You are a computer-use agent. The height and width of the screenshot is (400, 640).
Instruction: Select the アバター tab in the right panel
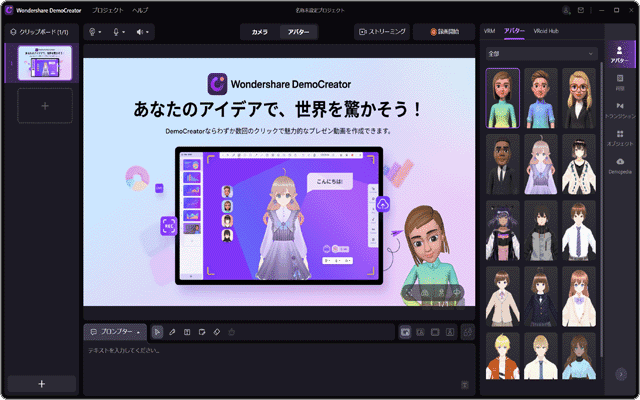[514, 31]
